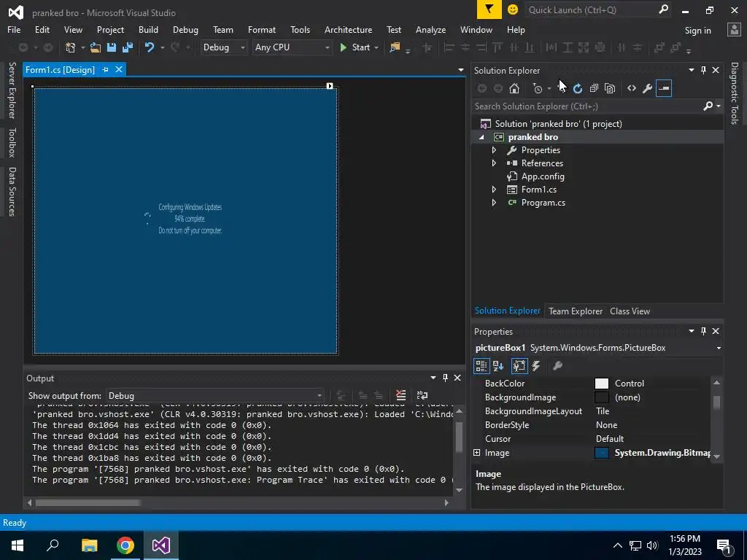Click the Show All Files icon
This screenshot has height=560, width=747.
[610, 88]
